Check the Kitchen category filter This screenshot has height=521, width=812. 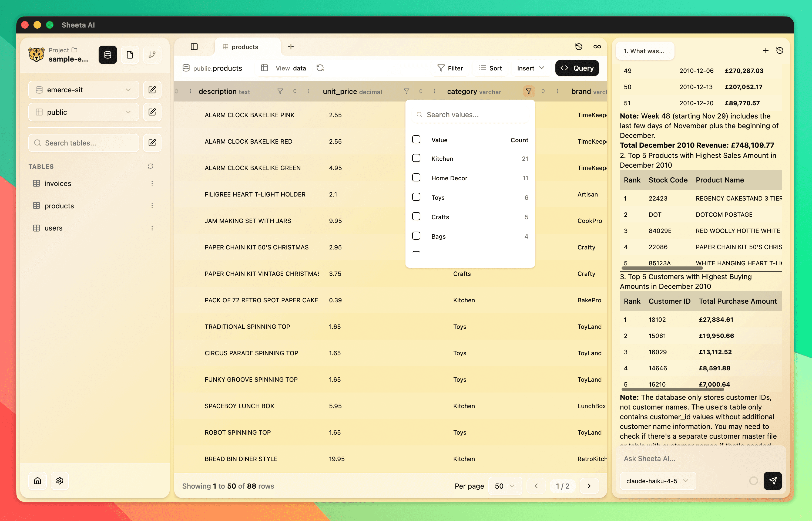416,158
